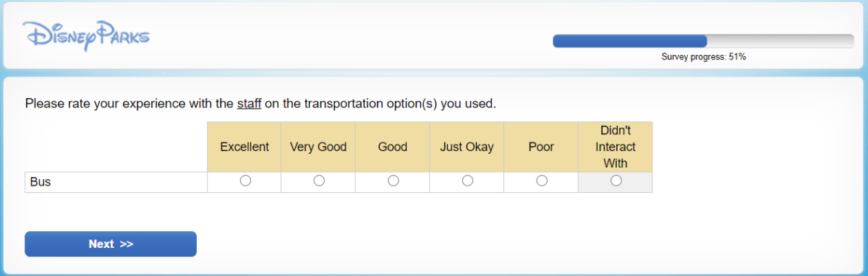The height and width of the screenshot is (276, 868).
Task: Click the Poor column header
Action: (x=541, y=147)
